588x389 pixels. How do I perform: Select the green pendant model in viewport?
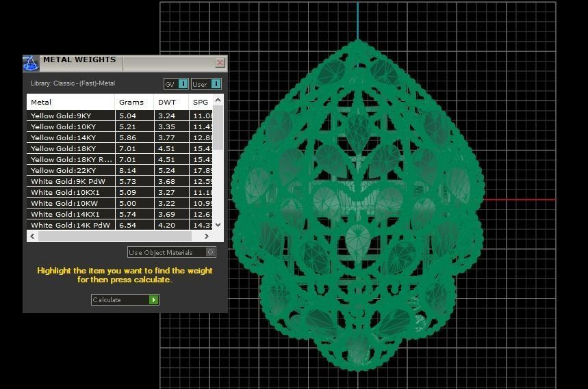click(357, 205)
